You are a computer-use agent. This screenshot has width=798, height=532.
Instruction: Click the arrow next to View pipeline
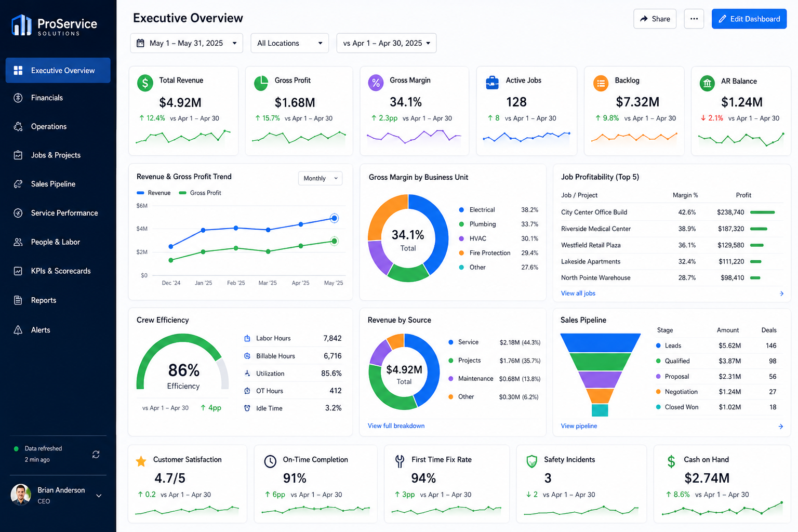(781, 426)
